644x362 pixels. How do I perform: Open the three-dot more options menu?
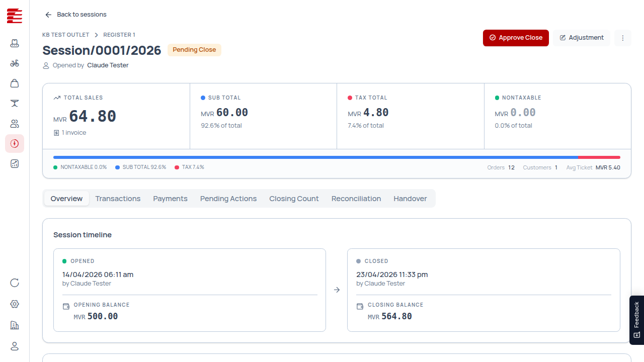(x=622, y=38)
